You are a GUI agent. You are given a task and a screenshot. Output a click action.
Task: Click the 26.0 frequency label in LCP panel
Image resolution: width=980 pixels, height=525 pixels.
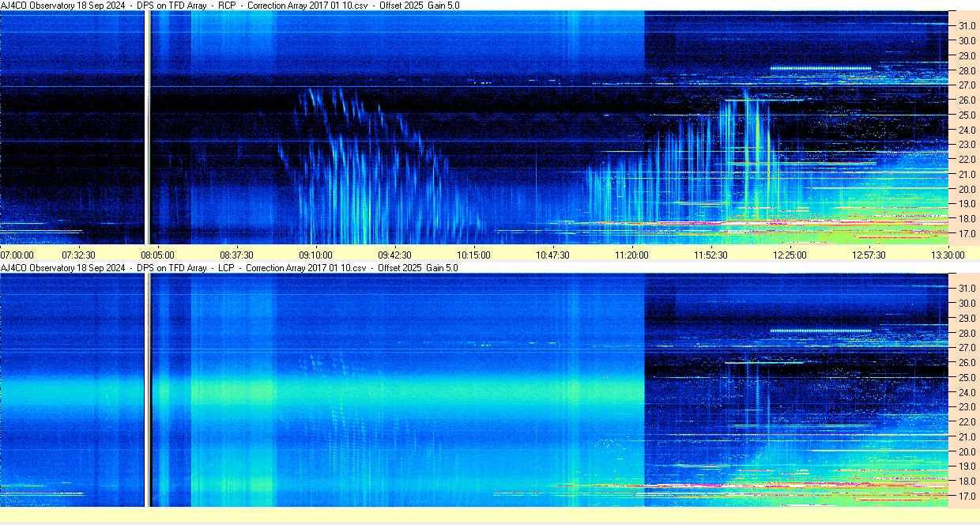[x=967, y=363]
